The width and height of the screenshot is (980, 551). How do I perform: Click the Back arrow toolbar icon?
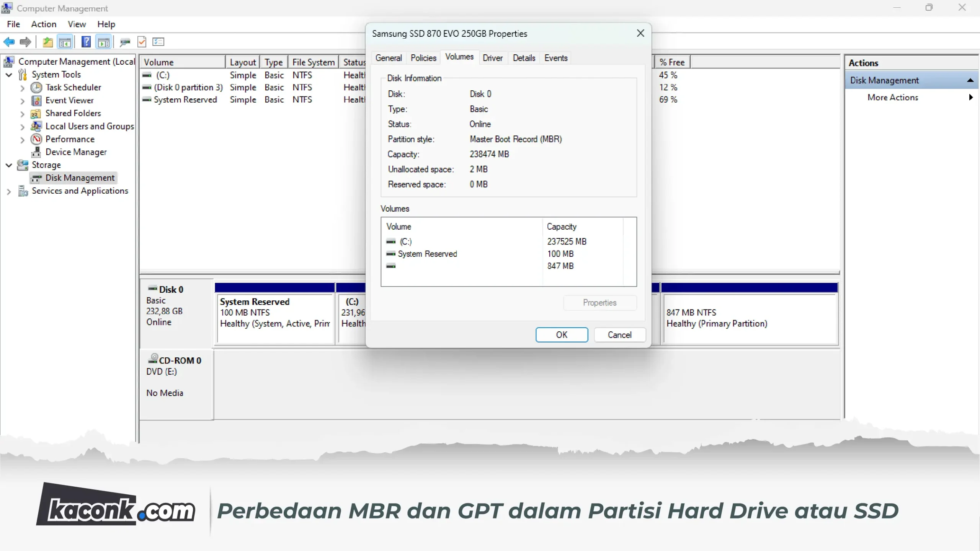click(9, 42)
